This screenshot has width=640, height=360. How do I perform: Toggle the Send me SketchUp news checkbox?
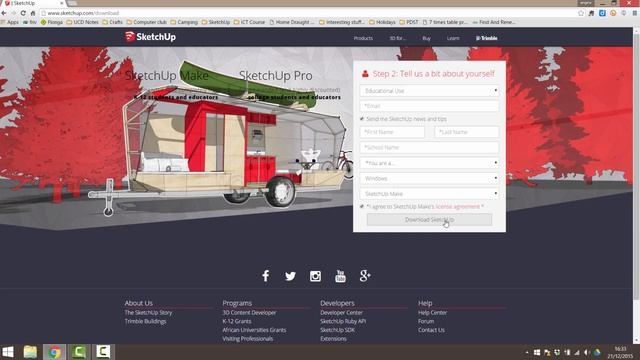coord(362,119)
